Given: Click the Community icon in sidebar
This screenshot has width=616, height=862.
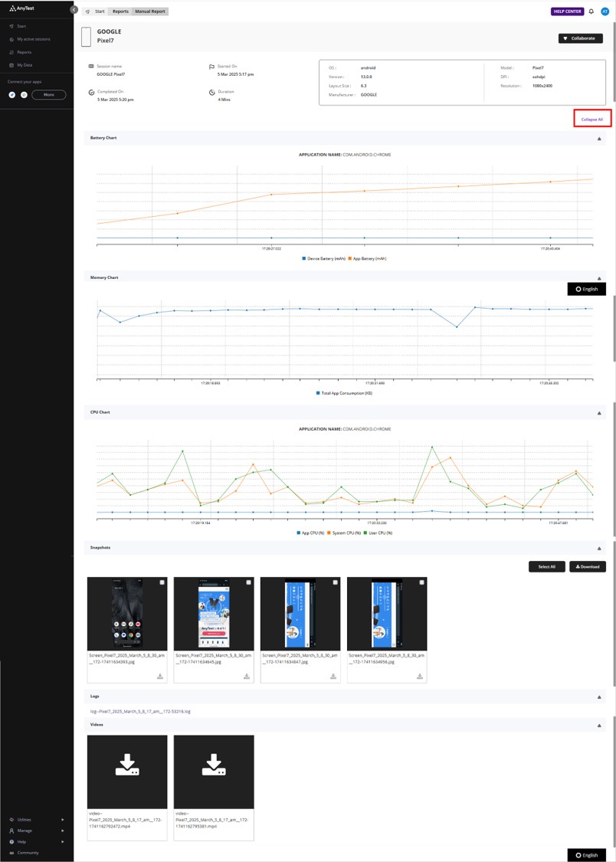Looking at the screenshot, I should pos(11,853).
